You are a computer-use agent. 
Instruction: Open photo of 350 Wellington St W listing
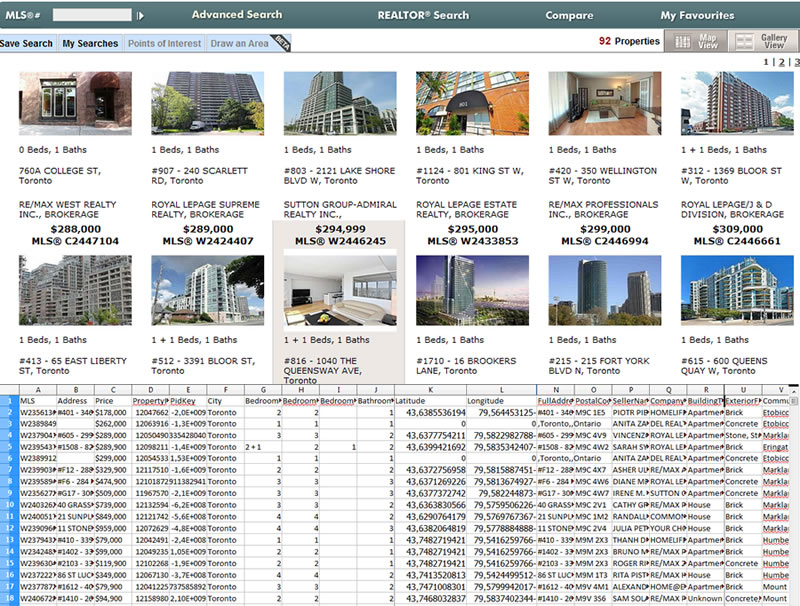(605, 103)
